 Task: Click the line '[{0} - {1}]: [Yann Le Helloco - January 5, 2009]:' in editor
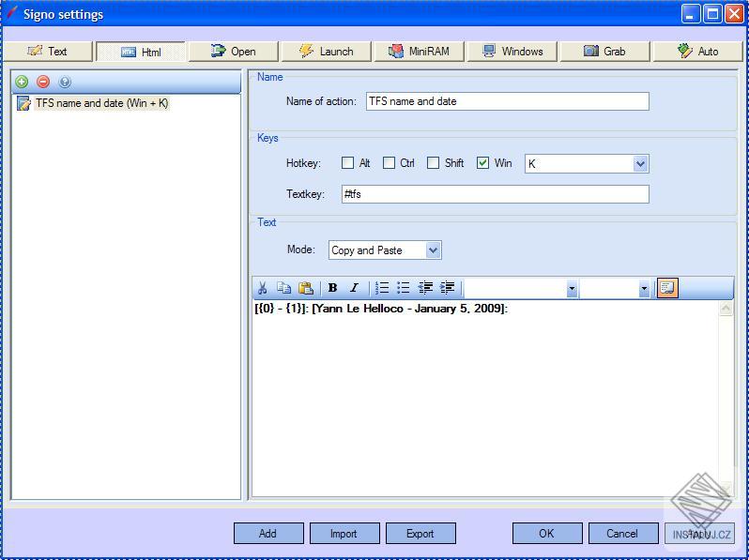pos(381,309)
